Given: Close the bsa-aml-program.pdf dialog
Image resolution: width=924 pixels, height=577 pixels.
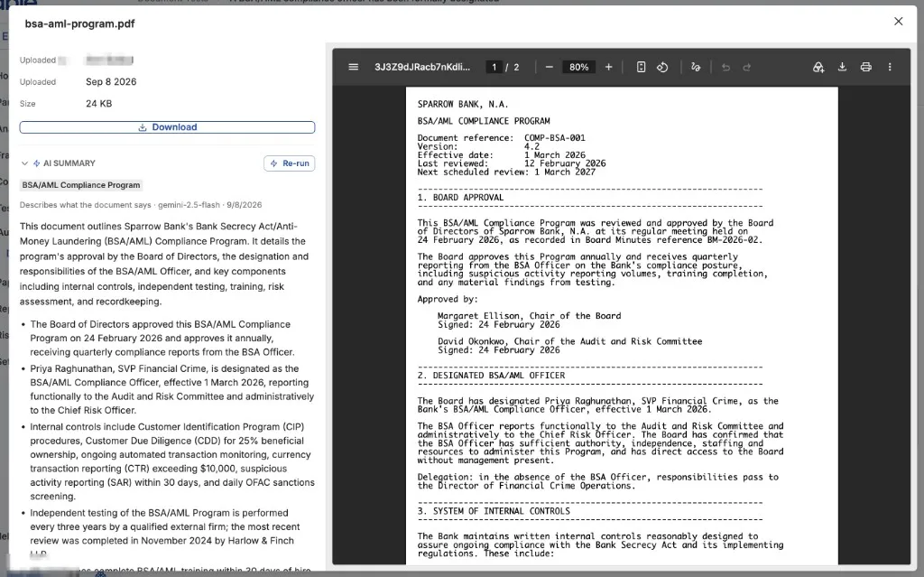Looking at the screenshot, I should (898, 22).
